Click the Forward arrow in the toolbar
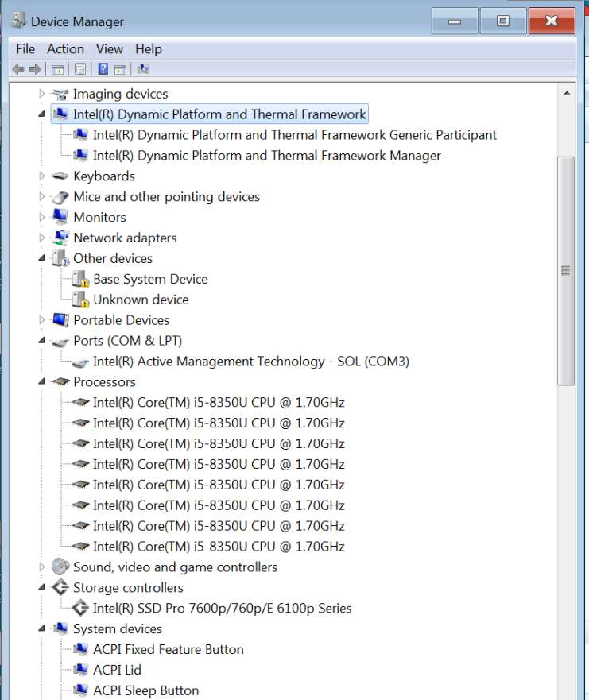 click(x=35, y=69)
